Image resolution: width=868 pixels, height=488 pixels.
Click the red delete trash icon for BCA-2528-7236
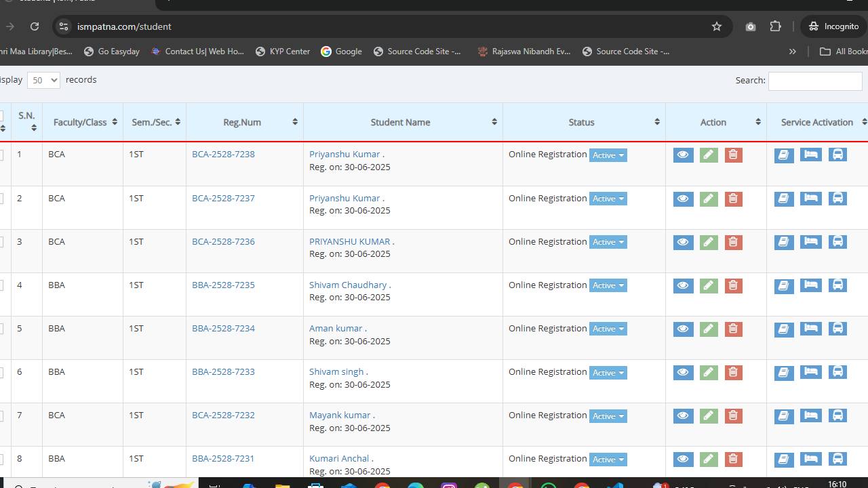coord(733,242)
